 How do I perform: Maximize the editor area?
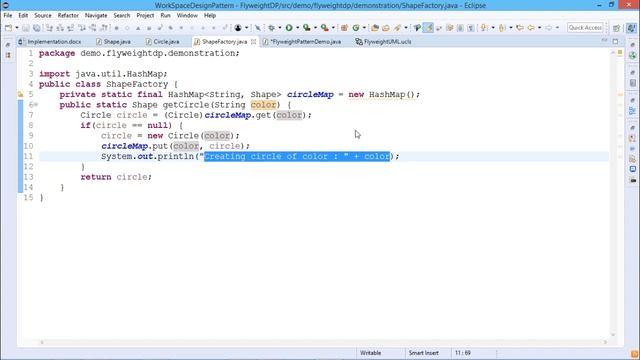click(x=615, y=41)
